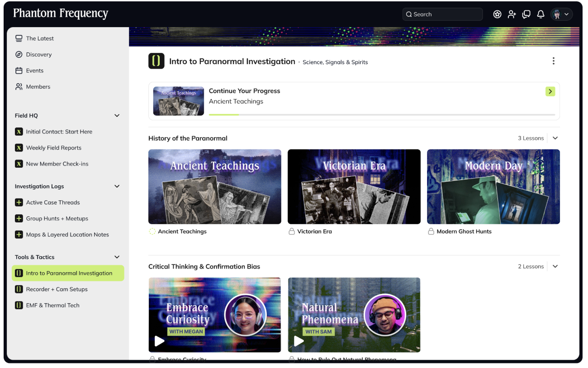Click the invite member icon

click(x=512, y=14)
